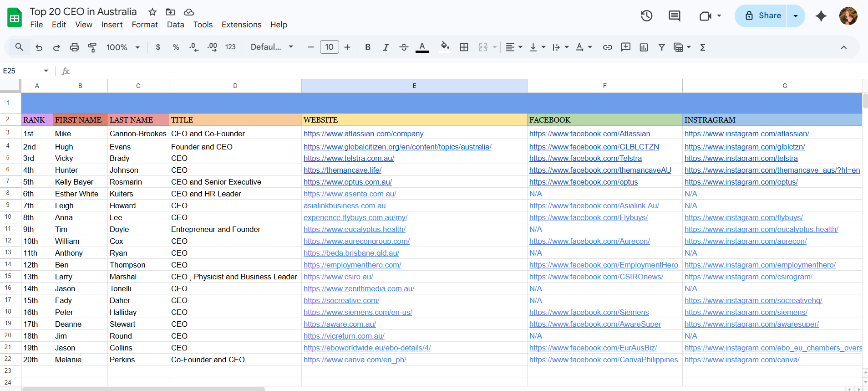868x391 pixels.
Task: Increase decimal places
Action: 212,47
